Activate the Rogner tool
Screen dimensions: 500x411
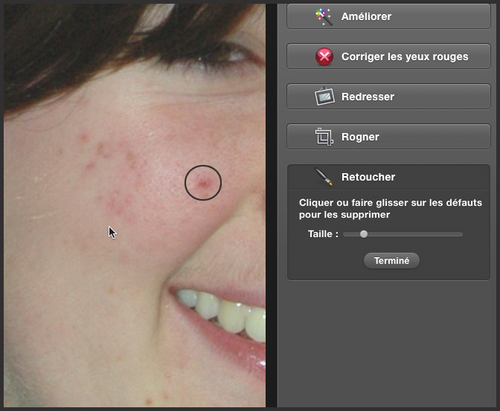click(x=388, y=137)
